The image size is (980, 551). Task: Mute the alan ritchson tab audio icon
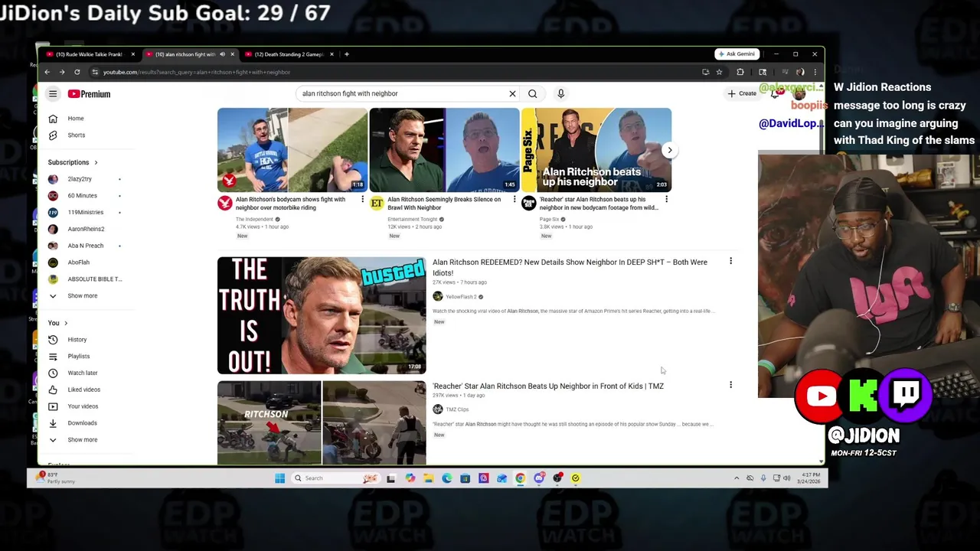click(x=222, y=54)
